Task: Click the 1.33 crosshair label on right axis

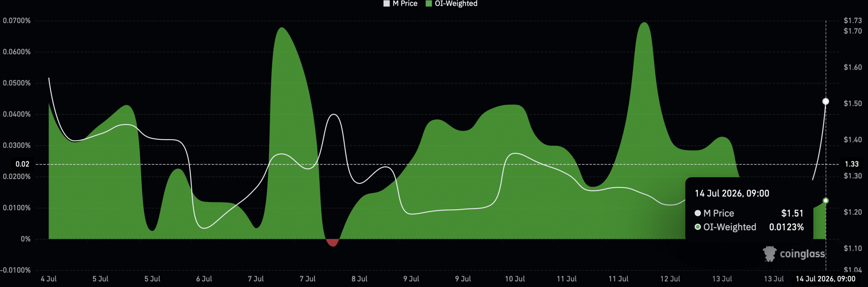Action: (851, 164)
